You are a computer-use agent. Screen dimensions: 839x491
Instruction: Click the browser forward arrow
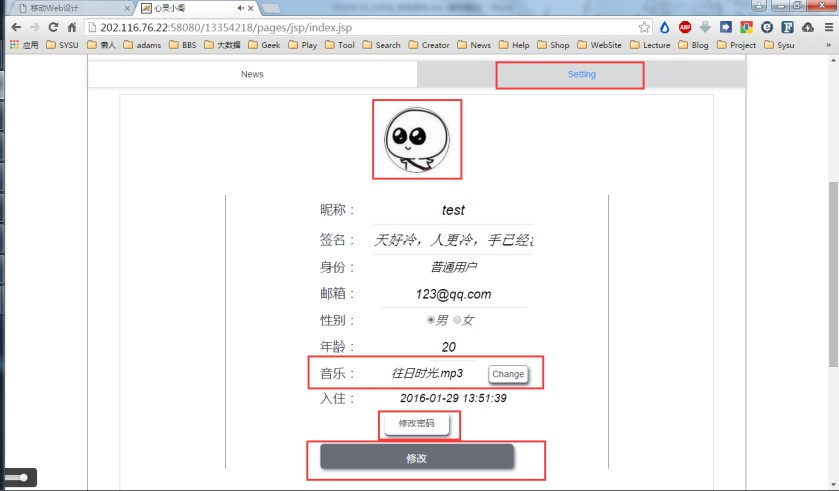(35, 27)
